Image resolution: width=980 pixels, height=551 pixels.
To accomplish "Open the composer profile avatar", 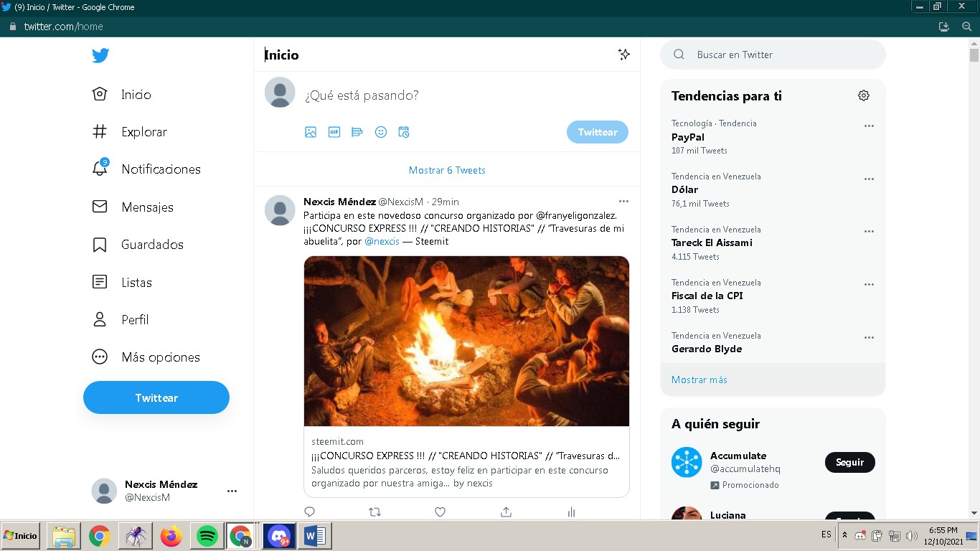I will click(x=280, y=93).
